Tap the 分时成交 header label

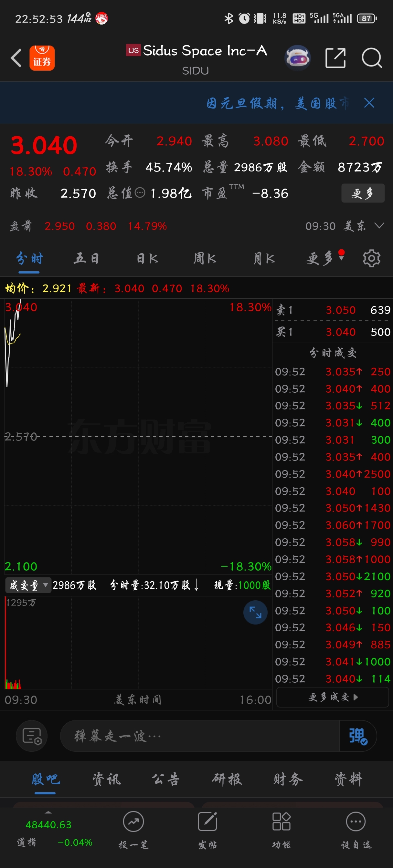[x=333, y=353]
